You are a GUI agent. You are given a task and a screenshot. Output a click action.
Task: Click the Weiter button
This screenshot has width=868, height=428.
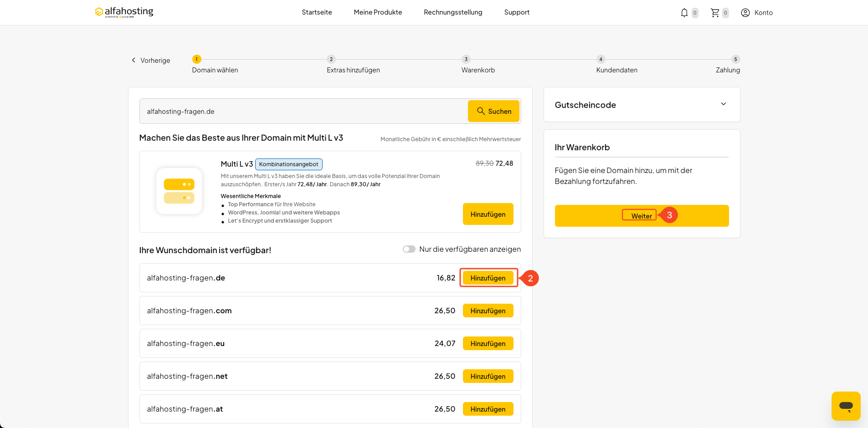click(642, 216)
